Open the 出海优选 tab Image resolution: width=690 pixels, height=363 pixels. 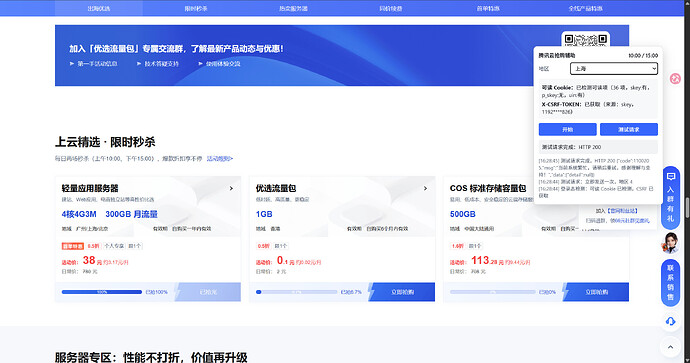coord(99,8)
